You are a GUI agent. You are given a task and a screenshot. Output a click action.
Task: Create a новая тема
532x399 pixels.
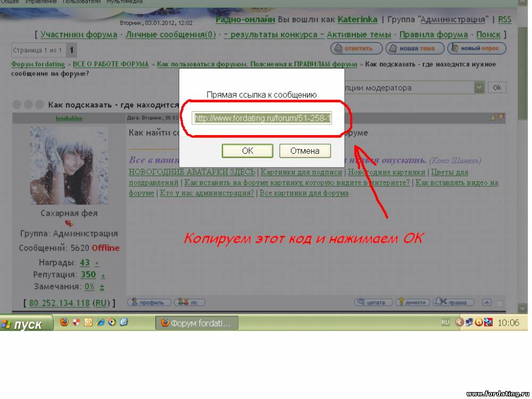click(x=415, y=48)
